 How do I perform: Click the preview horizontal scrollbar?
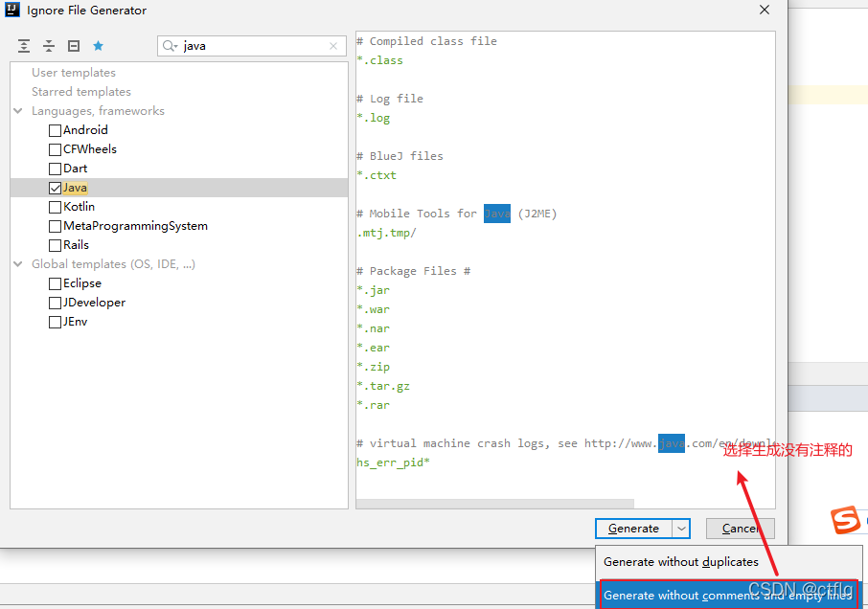pos(495,504)
